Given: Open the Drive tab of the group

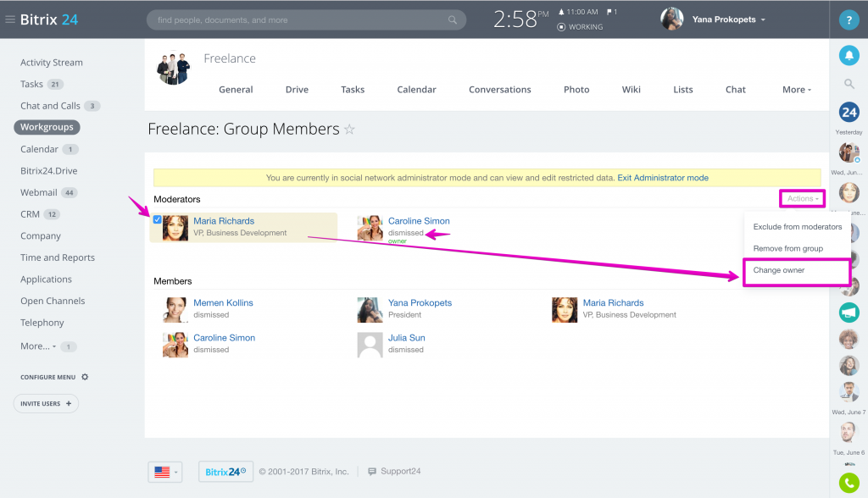Looking at the screenshot, I should (x=297, y=90).
